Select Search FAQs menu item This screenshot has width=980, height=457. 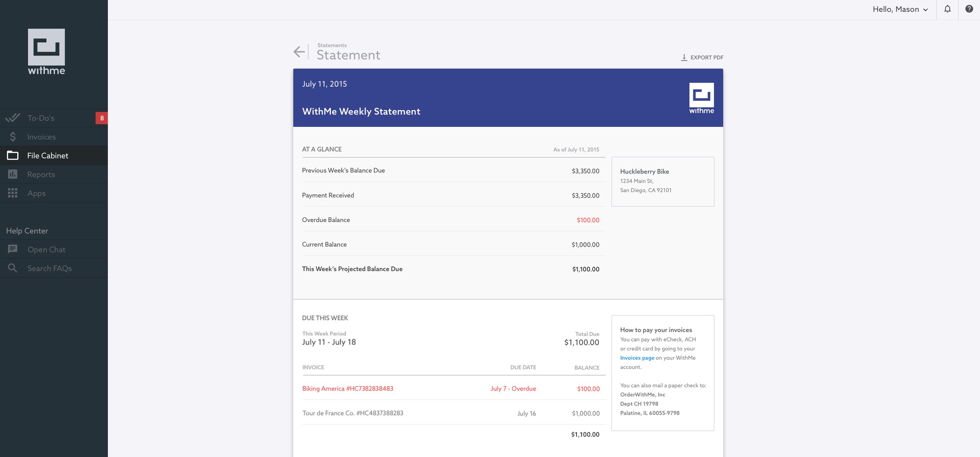click(x=49, y=268)
